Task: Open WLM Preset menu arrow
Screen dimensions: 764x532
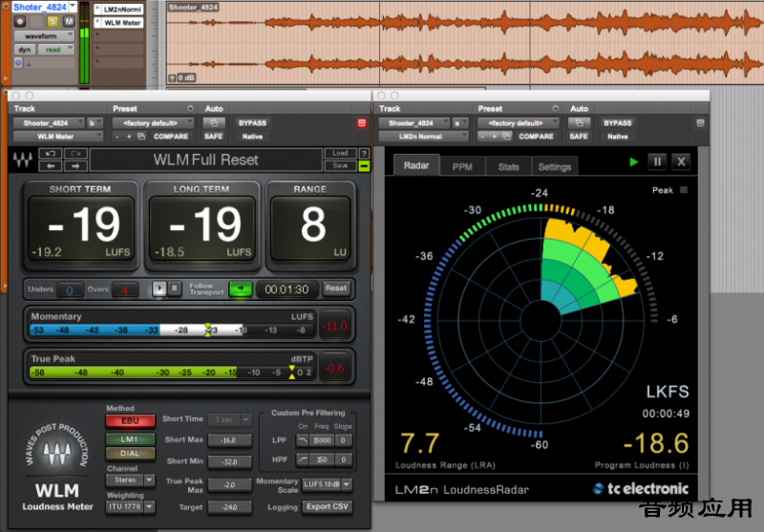Action: (190, 109)
